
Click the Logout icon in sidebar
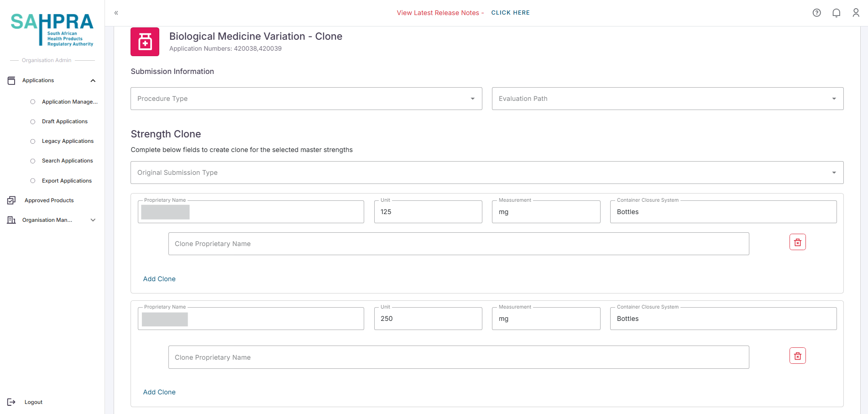tap(11, 402)
